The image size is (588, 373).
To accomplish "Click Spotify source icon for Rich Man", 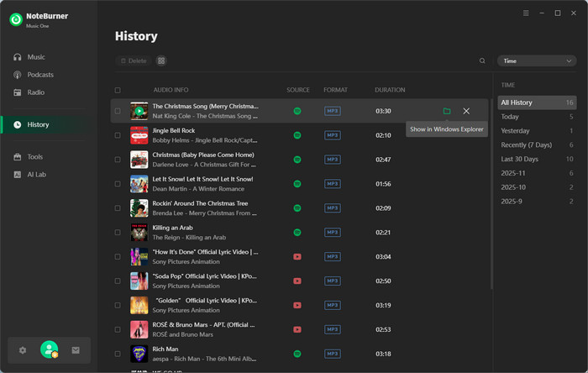I will coord(297,354).
